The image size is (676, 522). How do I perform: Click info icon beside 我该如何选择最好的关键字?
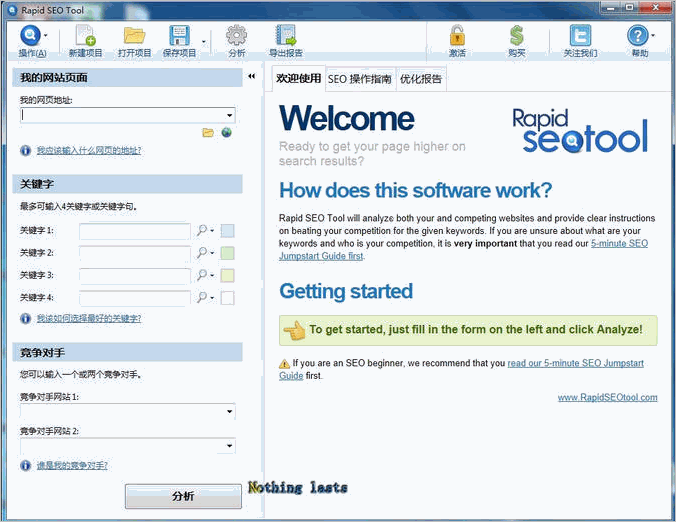25,319
